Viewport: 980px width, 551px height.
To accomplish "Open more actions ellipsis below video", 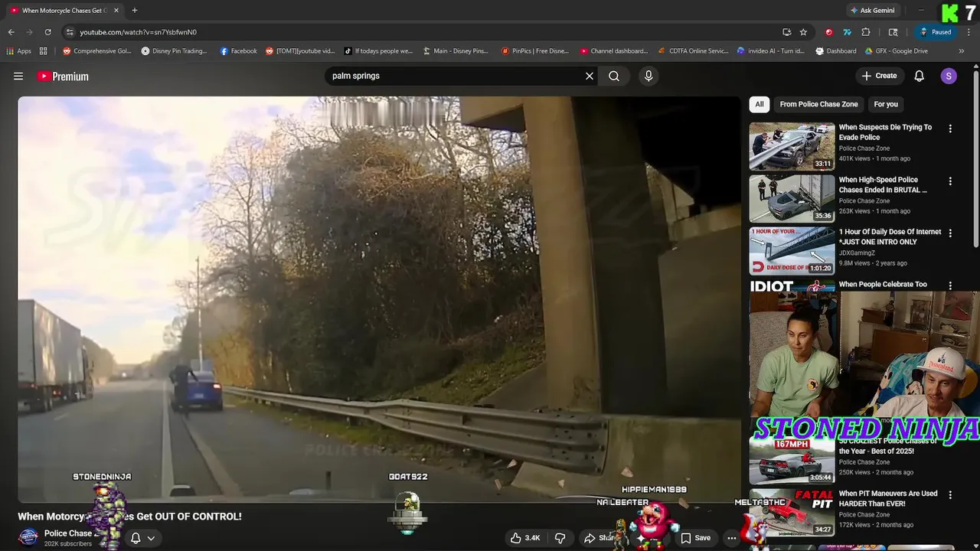I will point(732,538).
